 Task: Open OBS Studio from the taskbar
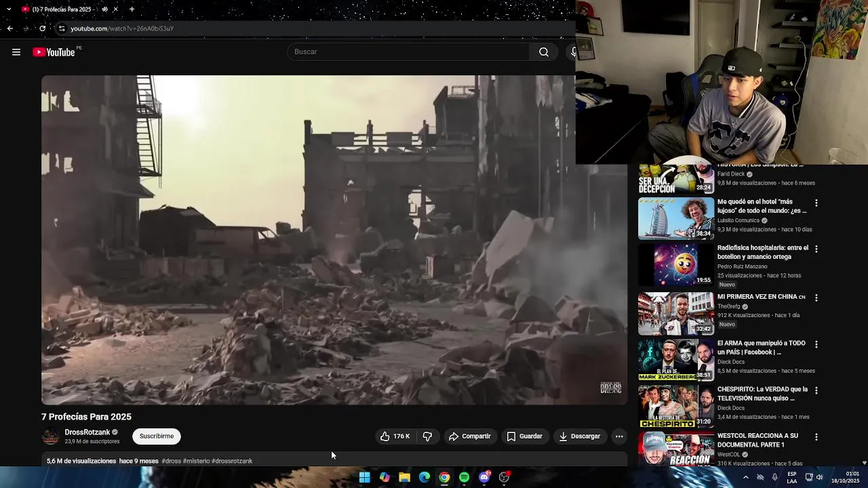[504, 477]
